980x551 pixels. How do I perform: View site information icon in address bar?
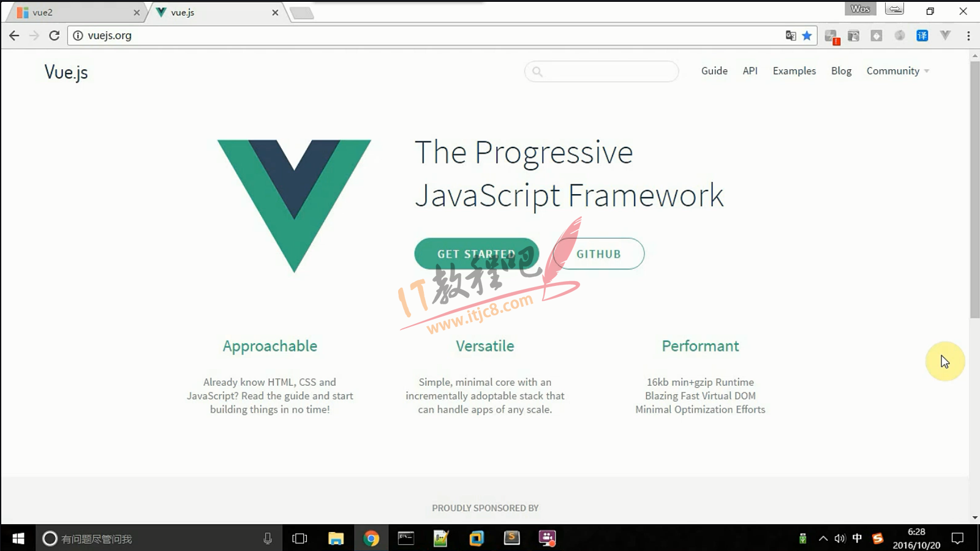tap(78, 36)
